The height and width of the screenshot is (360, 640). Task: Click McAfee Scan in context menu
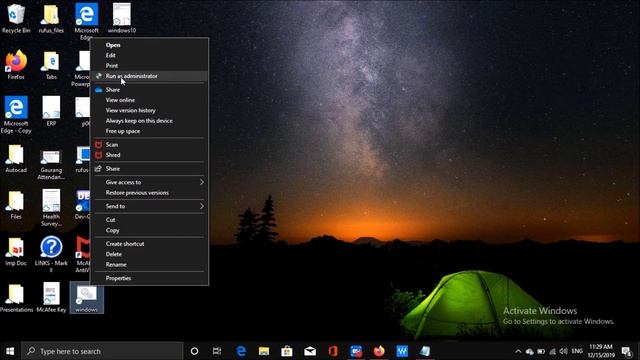click(112, 144)
